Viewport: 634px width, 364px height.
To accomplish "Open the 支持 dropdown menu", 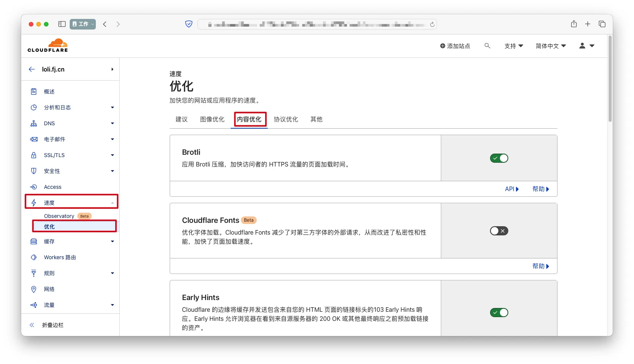I will [514, 46].
